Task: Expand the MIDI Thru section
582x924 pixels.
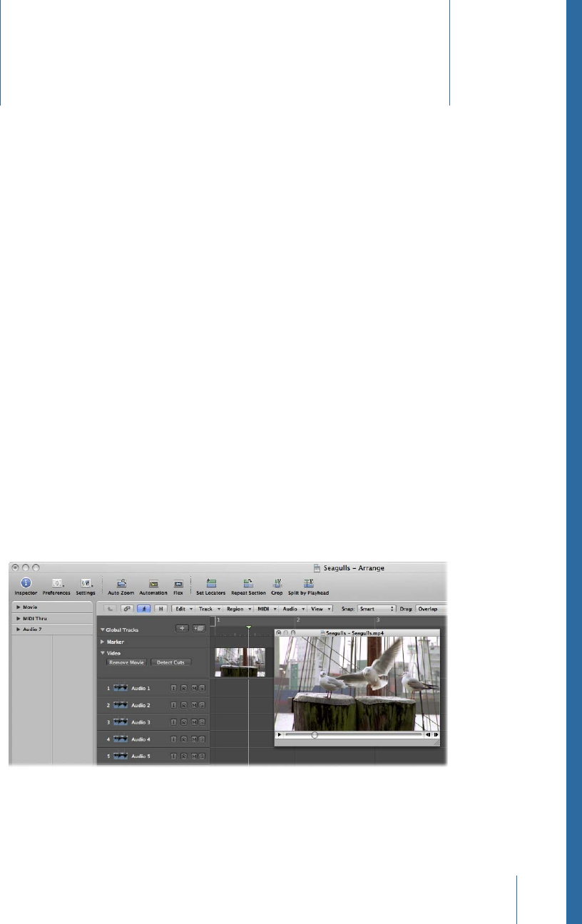Action: 19,619
